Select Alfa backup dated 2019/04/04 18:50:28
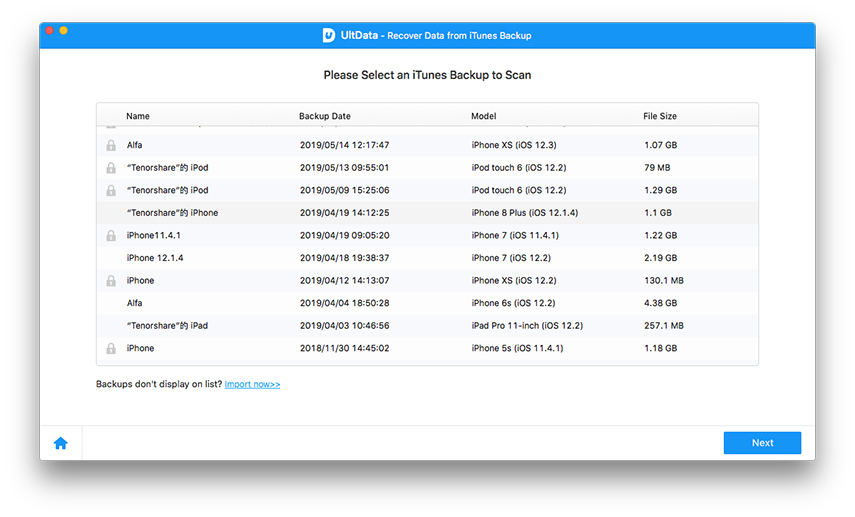Screen dimensions: 855x517 coord(427,303)
